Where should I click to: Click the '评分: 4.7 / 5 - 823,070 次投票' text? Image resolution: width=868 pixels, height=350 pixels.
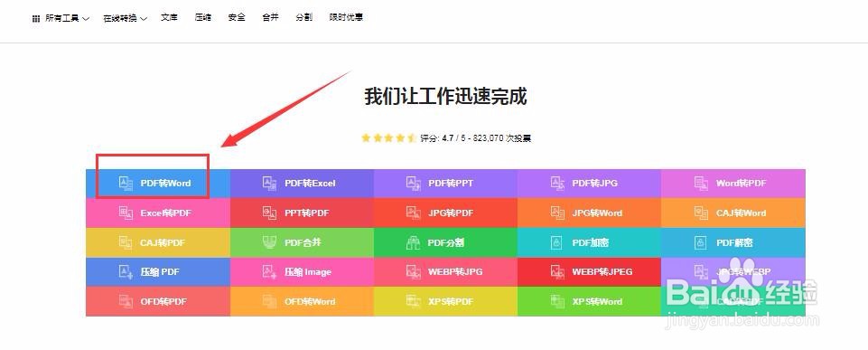pos(475,138)
